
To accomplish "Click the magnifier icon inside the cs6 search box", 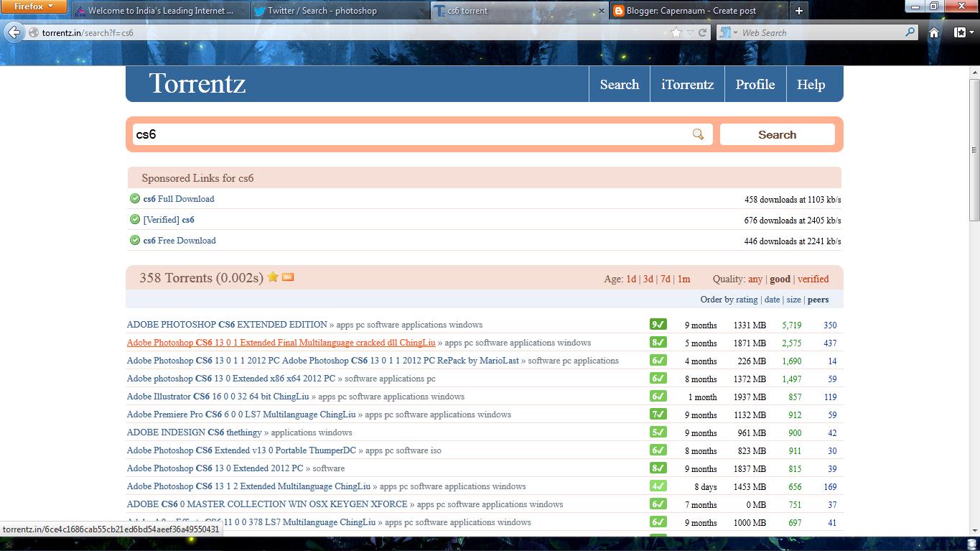I will tap(698, 134).
